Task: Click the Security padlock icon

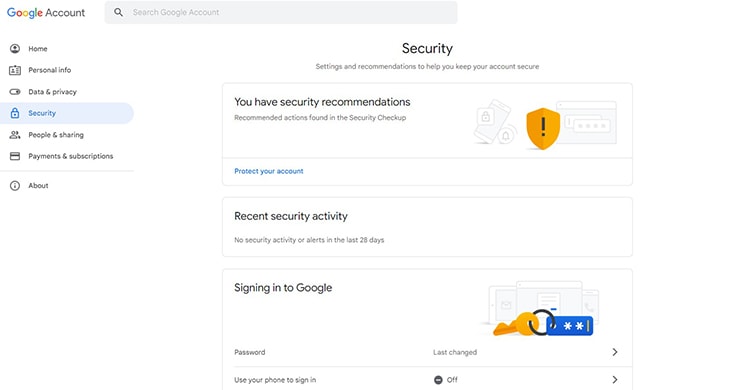Action: click(x=15, y=113)
